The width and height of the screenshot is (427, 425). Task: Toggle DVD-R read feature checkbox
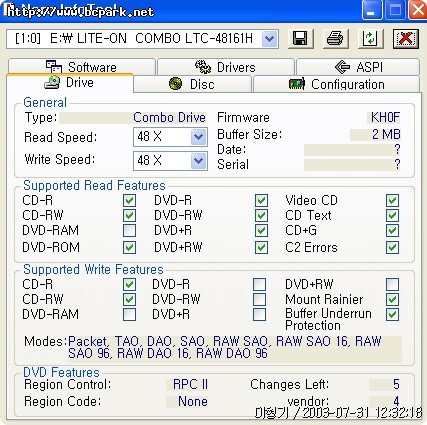261,200
